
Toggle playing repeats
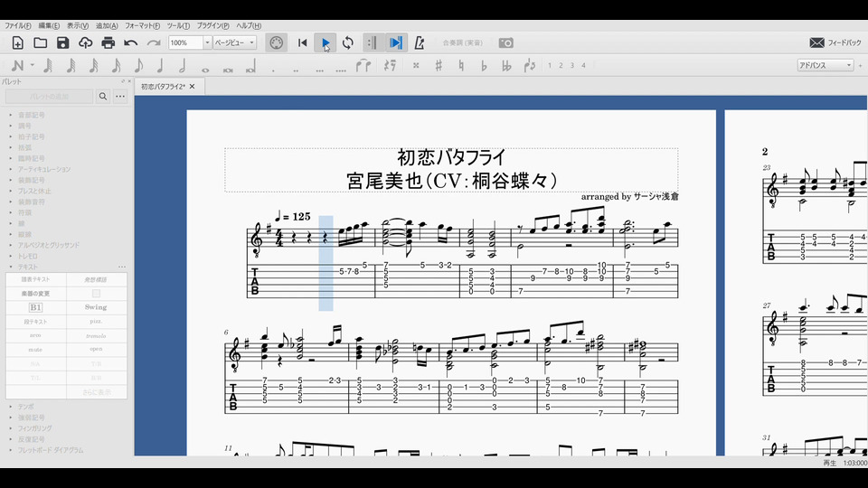click(372, 42)
